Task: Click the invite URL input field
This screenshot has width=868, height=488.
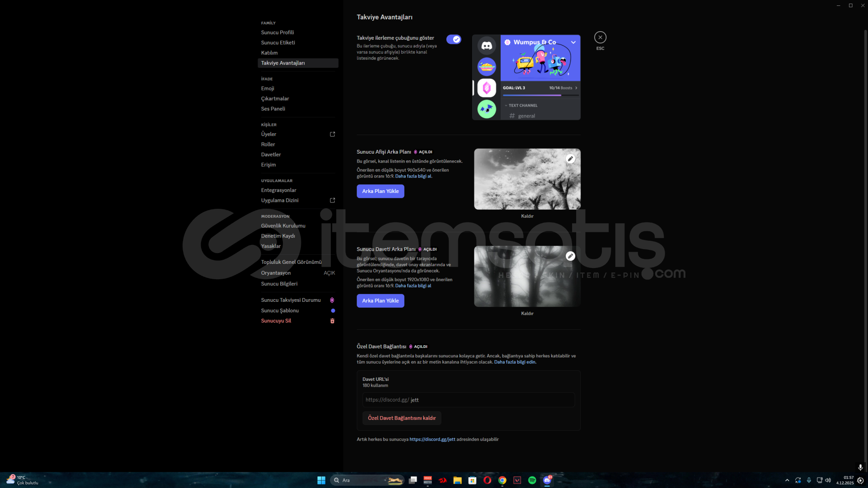Action: [x=468, y=400]
